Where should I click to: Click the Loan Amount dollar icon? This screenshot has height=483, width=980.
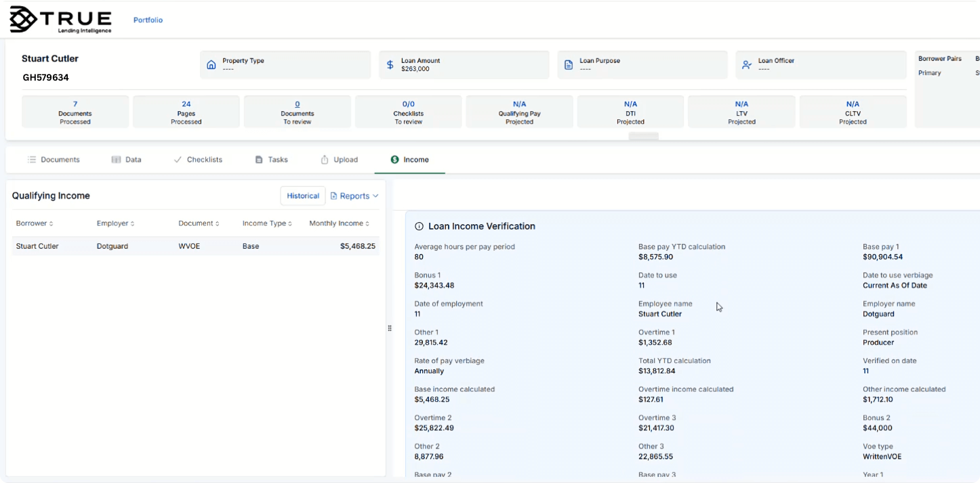pos(389,64)
